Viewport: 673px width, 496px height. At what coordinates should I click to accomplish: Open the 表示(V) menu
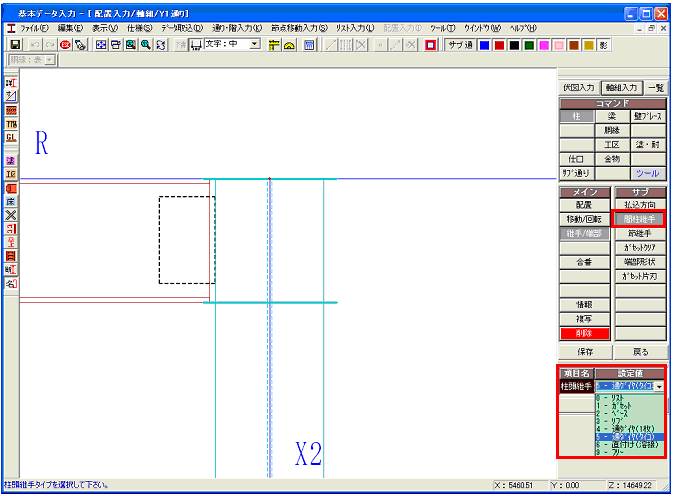[105, 28]
